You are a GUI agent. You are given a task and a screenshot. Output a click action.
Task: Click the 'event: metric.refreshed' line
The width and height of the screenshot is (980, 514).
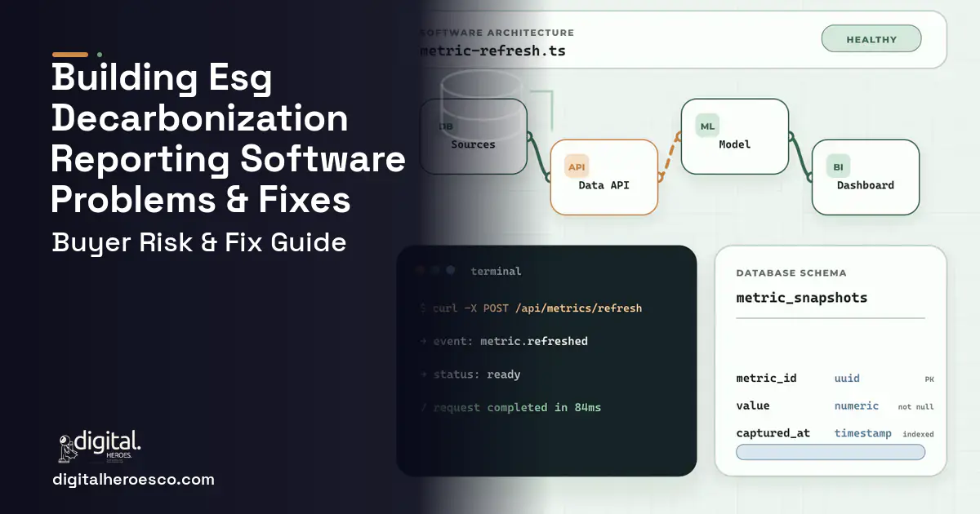pos(504,341)
